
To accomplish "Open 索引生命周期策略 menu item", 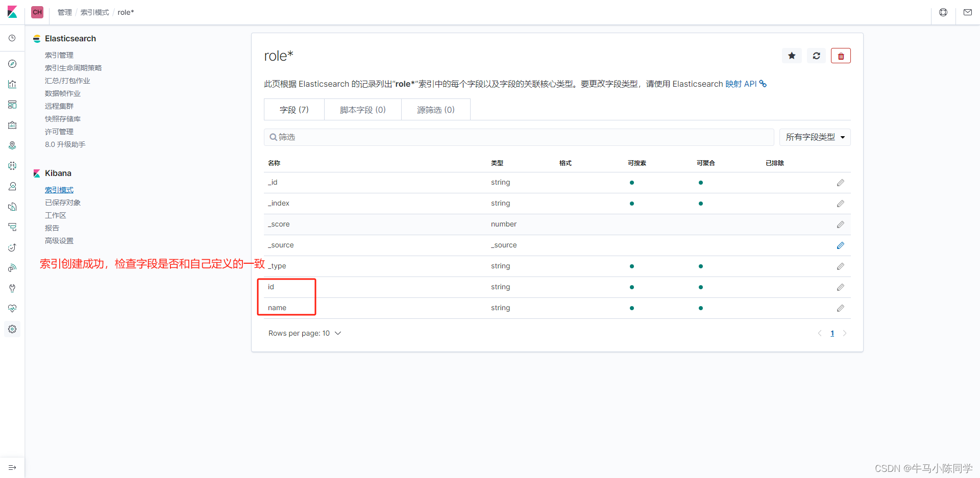I will tap(73, 68).
